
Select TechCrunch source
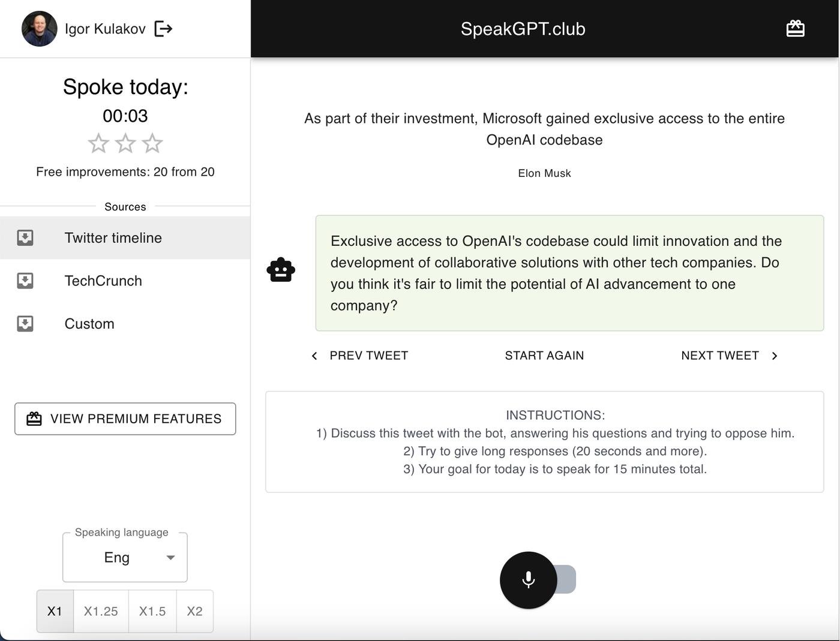click(103, 281)
